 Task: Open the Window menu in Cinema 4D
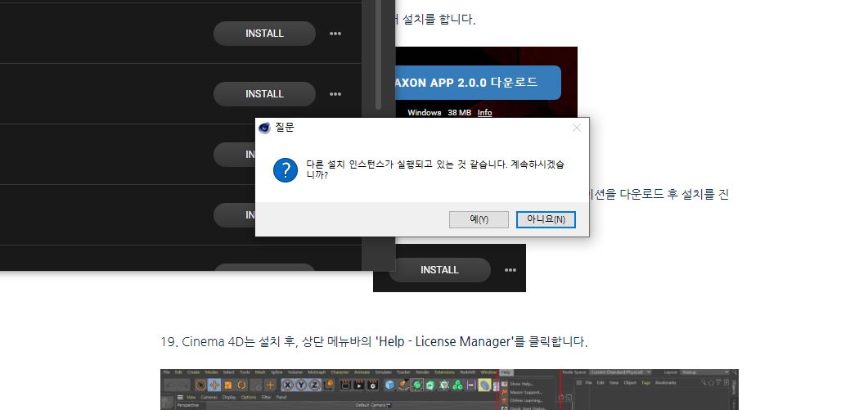click(x=488, y=372)
